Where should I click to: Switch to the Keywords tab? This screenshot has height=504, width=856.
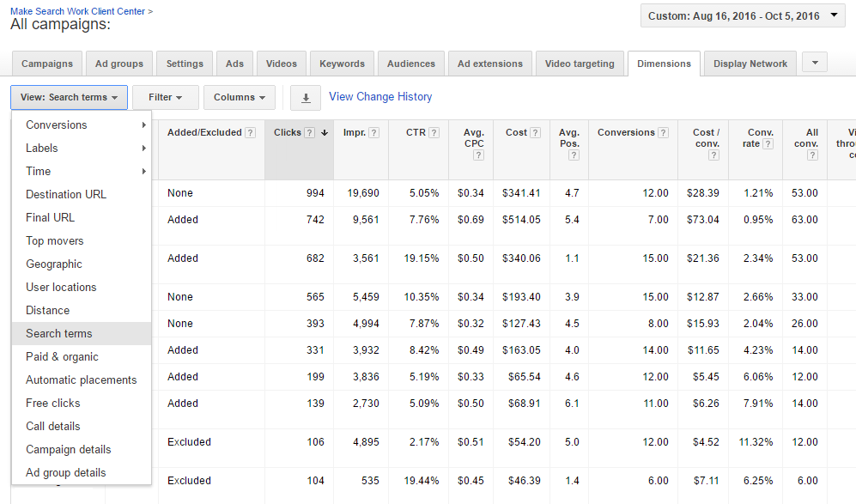point(342,64)
